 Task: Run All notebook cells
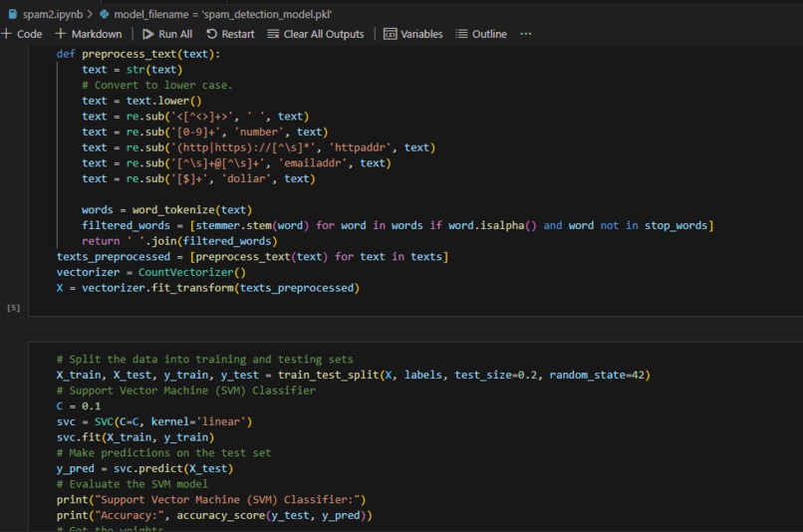167,34
